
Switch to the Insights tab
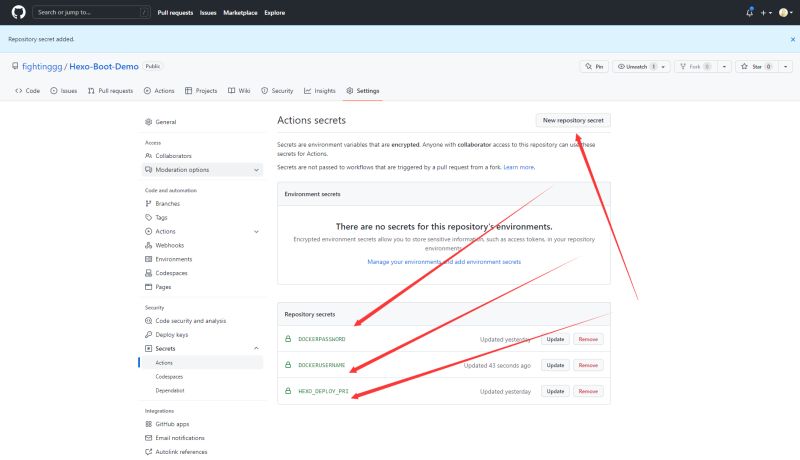click(x=320, y=91)
